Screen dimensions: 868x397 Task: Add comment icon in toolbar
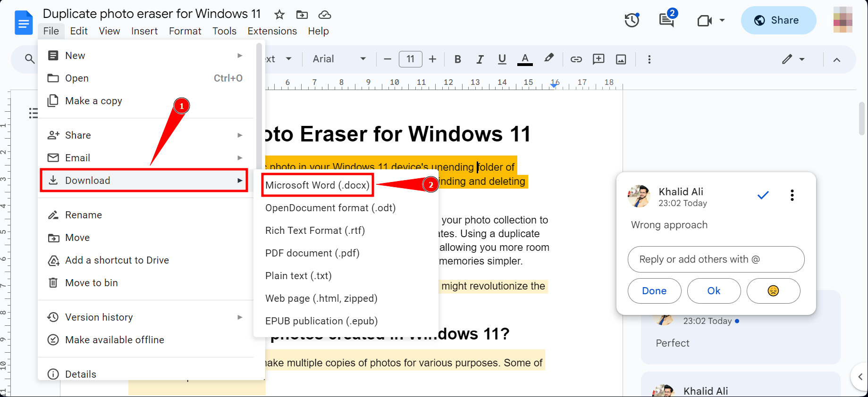(598, 59)
